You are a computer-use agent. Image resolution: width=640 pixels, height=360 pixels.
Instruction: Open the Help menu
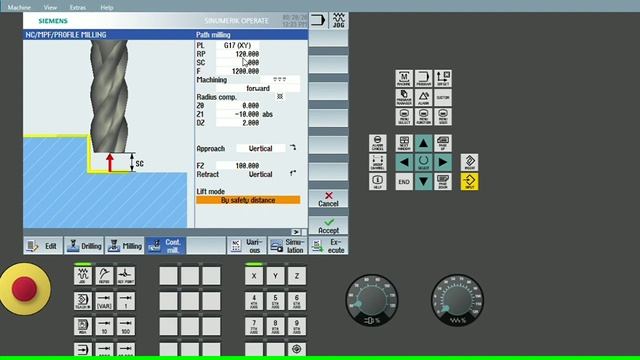click(x=107, y=7)
